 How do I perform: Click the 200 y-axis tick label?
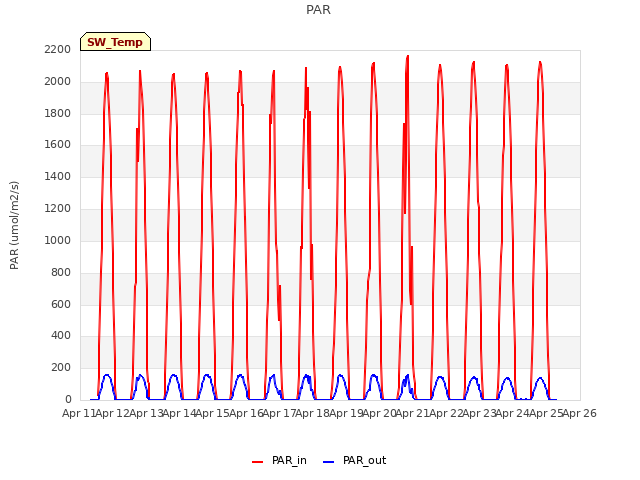(61, 367)
